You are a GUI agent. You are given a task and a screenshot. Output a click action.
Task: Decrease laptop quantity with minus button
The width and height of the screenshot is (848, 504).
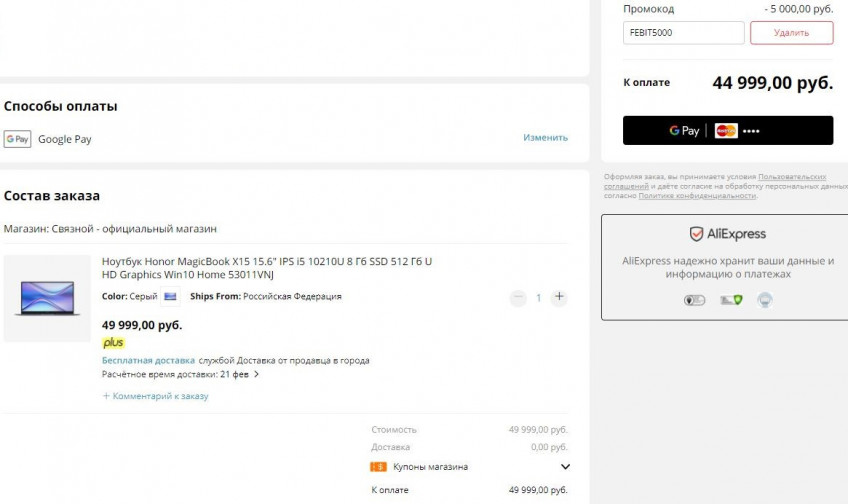518,297
